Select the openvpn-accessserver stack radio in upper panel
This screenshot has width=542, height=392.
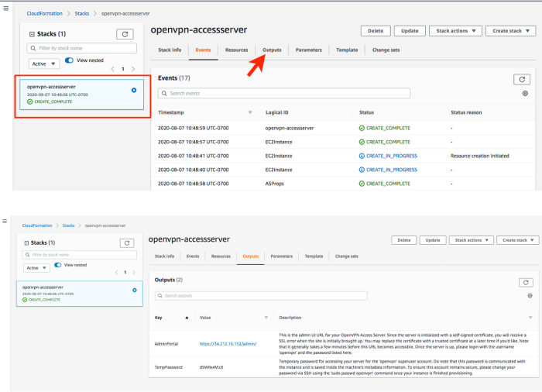click(x=134, y=91)
